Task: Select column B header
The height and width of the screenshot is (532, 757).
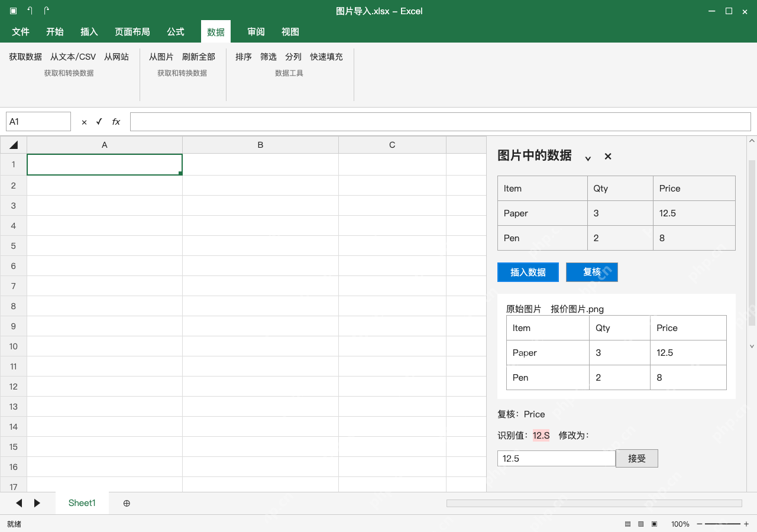Action: 260,145
